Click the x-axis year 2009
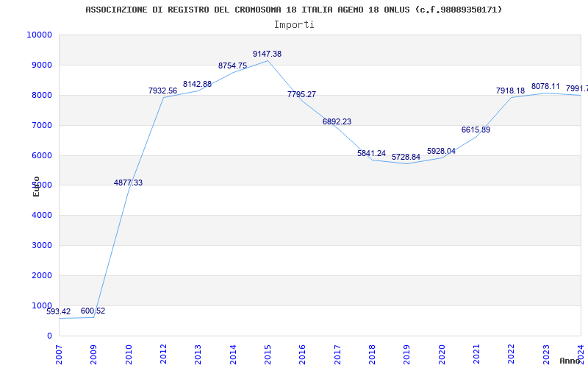Image resolution: width=588 pixels, height=368 pixels. coord(94,355)
